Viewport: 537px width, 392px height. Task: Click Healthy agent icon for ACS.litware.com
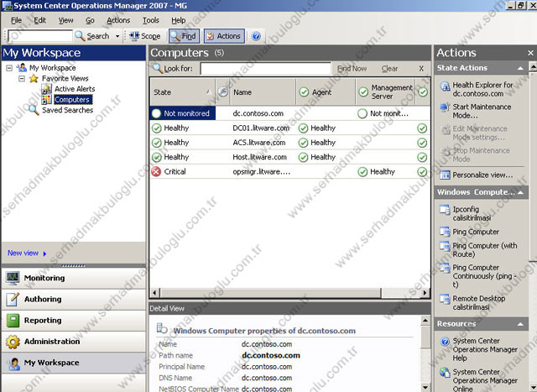[303, 143]
